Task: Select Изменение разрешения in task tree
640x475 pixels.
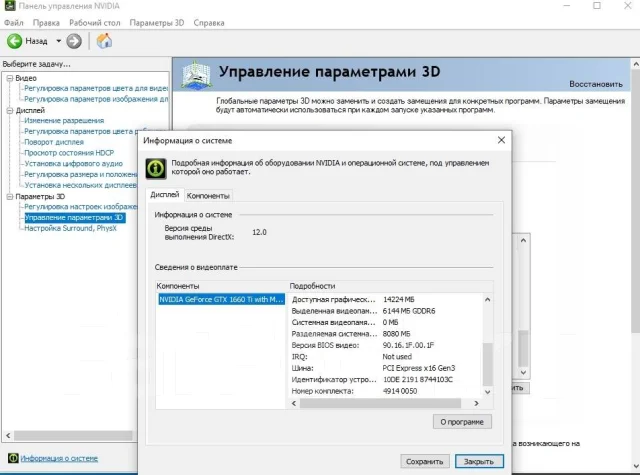Action: tap(64, 121)
